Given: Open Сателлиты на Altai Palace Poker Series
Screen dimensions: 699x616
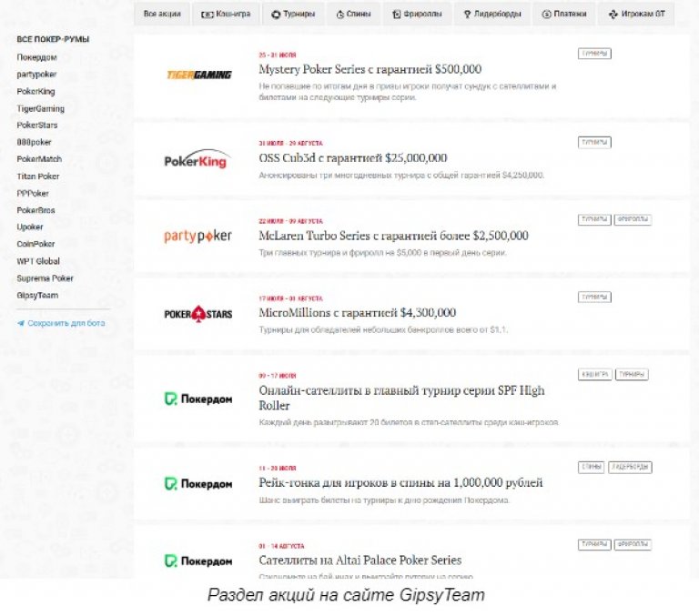Looking at the screenshot, I should 360,560.
